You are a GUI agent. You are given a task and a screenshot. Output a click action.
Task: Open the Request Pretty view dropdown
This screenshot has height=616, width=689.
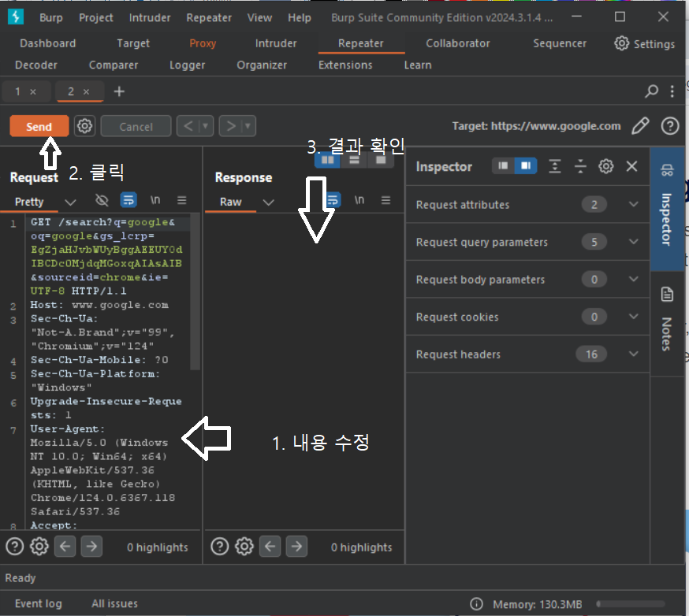click(70, 202)
